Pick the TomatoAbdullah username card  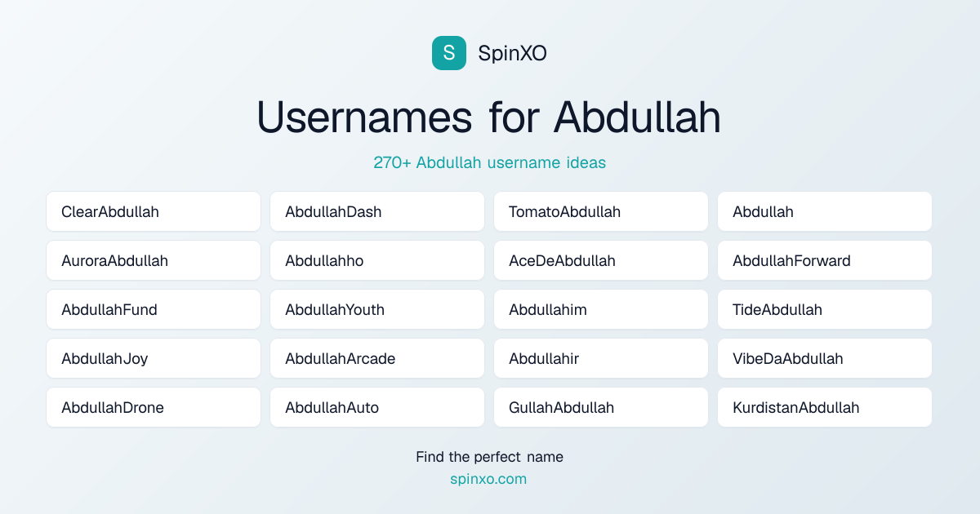click(x=601, y=211)
